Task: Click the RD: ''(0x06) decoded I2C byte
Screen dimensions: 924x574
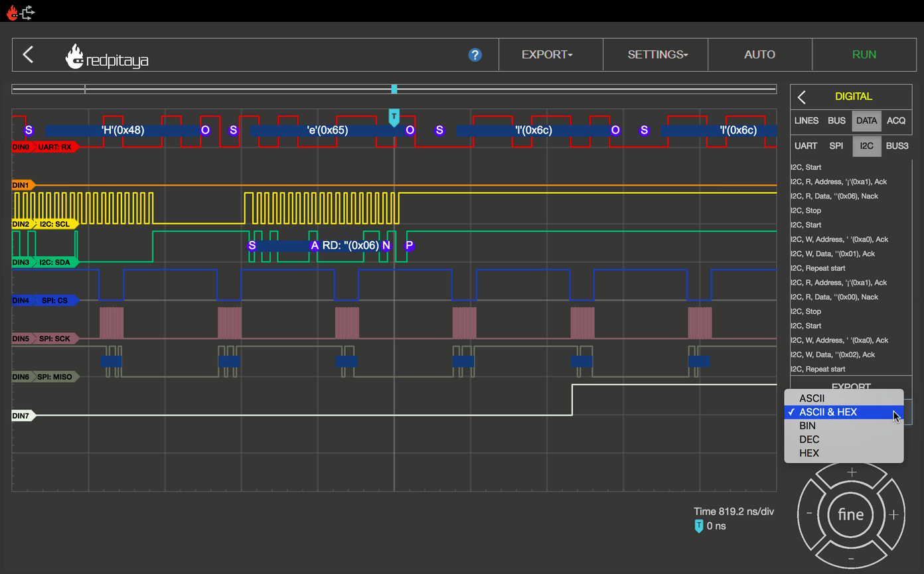Action: coord(350,246)
